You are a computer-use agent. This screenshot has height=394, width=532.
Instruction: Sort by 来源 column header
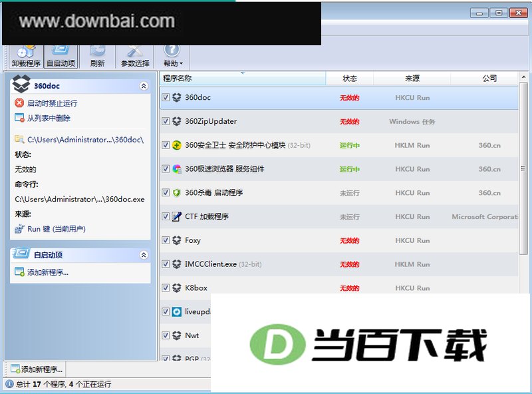tap(412, 79)
